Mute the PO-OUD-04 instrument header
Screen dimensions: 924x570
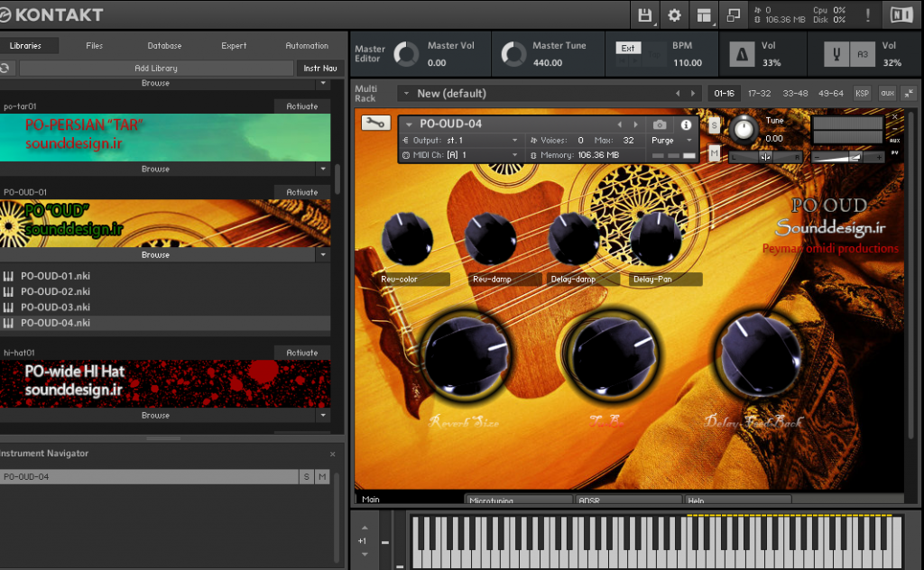click(715, 153)
